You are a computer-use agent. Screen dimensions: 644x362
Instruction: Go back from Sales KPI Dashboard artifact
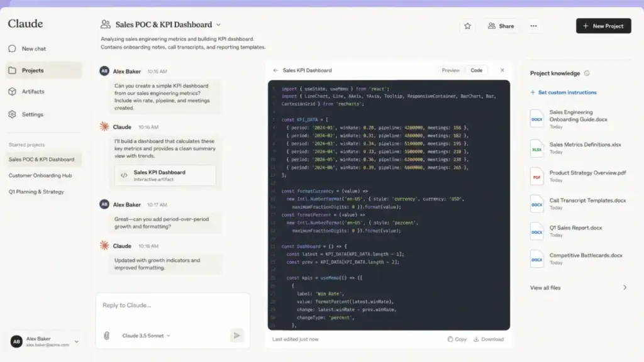[x=275, y=70]
